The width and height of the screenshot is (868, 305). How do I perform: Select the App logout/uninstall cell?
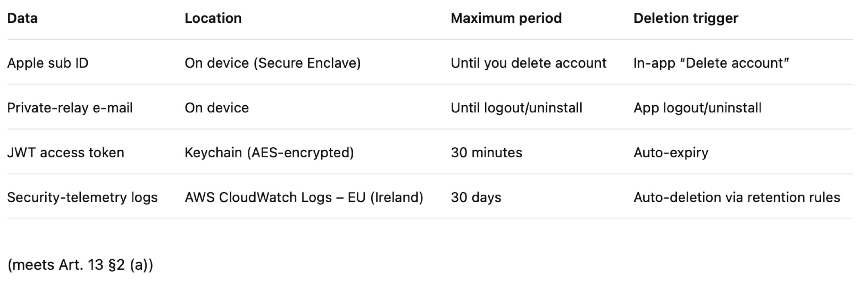coord(697,108)
